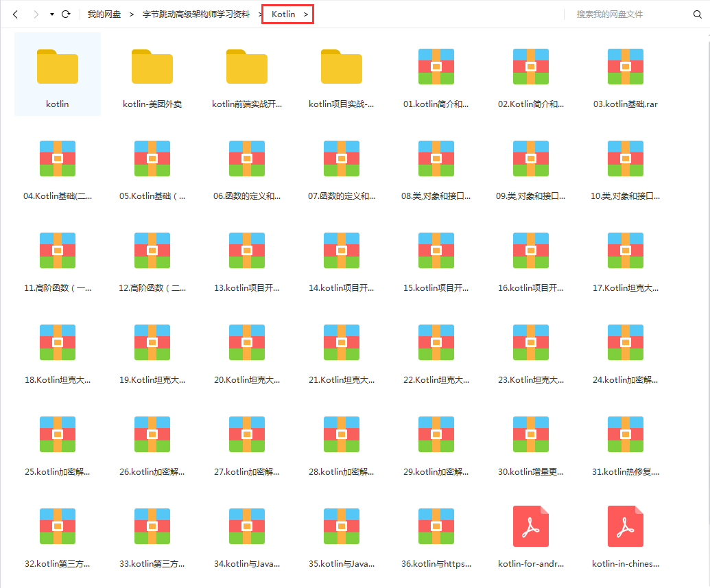Viewport: 710px width, 588px height.
Task: Select archive 19.Kotlin坦克大...
Action: 152,350
